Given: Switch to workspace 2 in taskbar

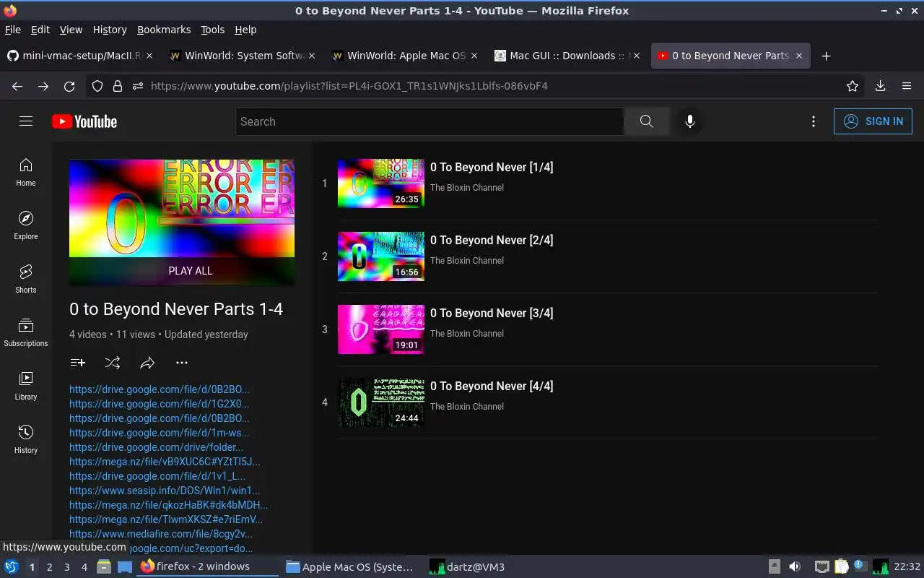Looking at the screenshot, I should pos(50,567).
